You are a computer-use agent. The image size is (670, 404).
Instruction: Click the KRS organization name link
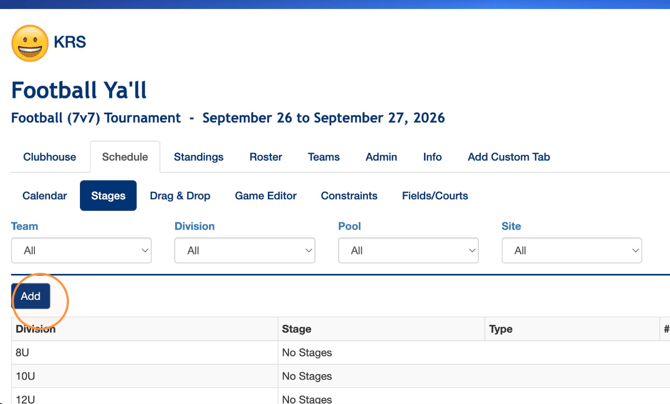click(x=70, y=42)
